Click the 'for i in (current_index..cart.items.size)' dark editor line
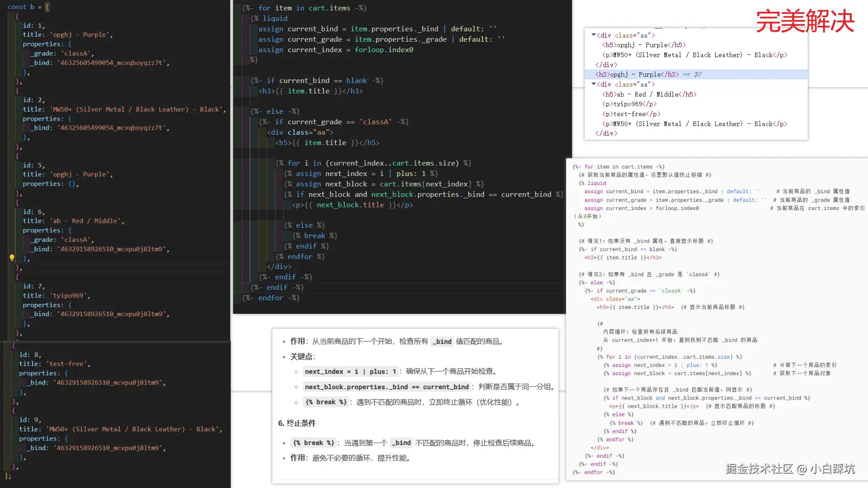The image size is (868, 488). [x=374, y=163]
